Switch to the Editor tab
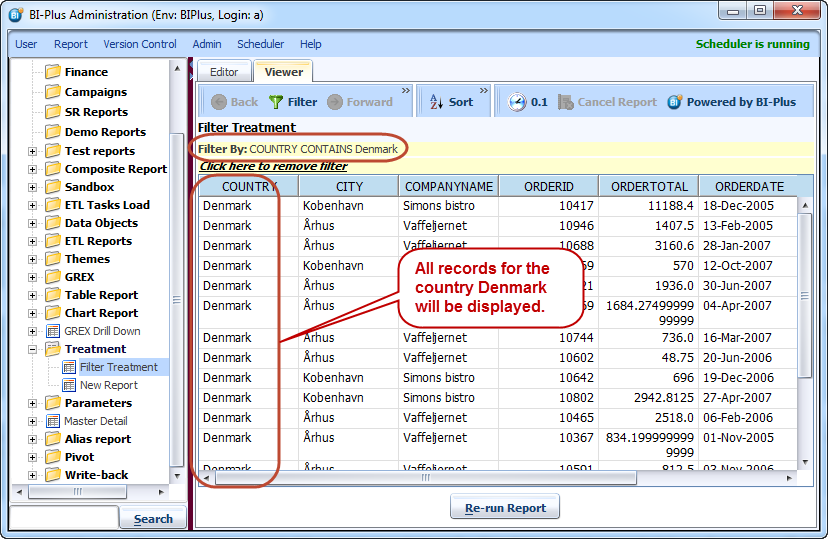The height and width of the screenshot is (539, 828). tap(224, 72)
